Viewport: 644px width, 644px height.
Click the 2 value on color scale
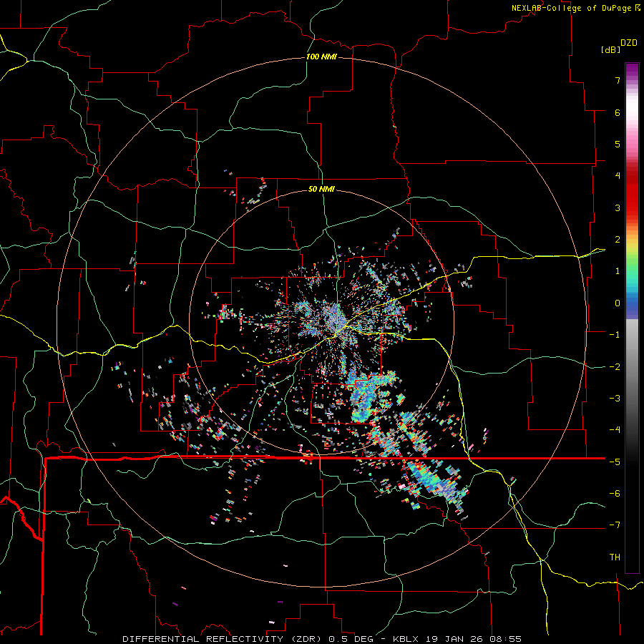pyautogui.click(x=618, y=240)
